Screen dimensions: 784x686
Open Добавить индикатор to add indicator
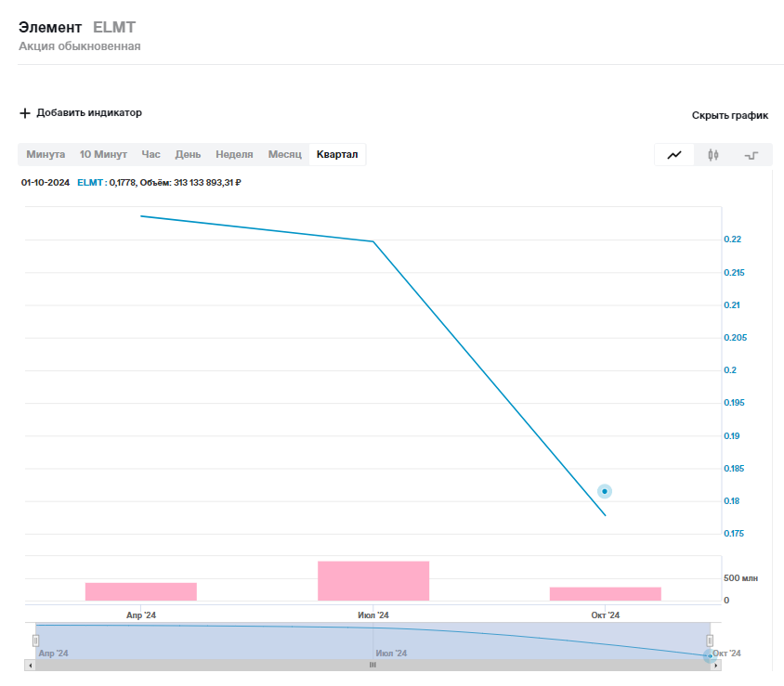pyautogui.click(x=89, y=113)
